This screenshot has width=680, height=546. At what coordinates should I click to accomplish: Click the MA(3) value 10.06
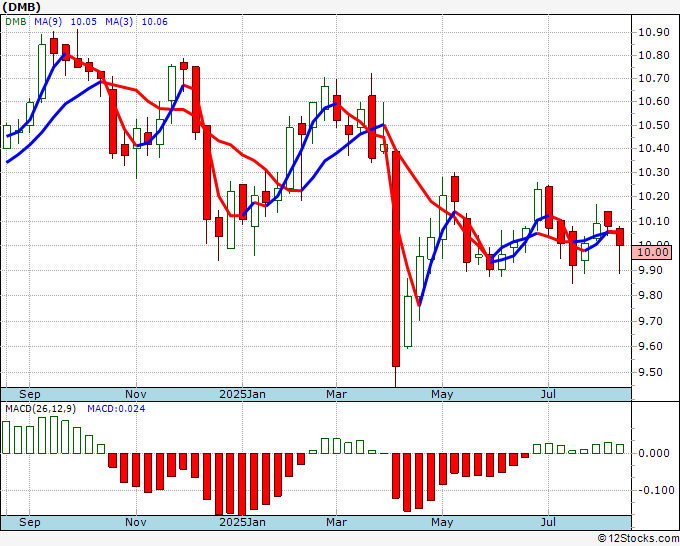(x=155, y=22)
